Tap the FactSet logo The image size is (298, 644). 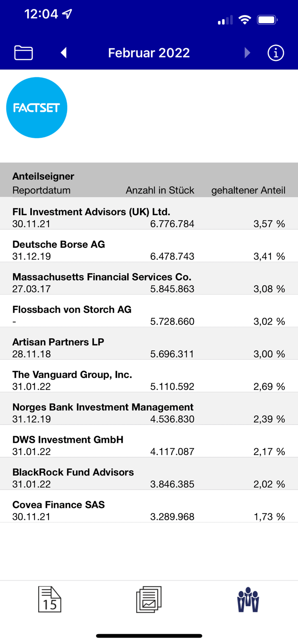[37, 108]
